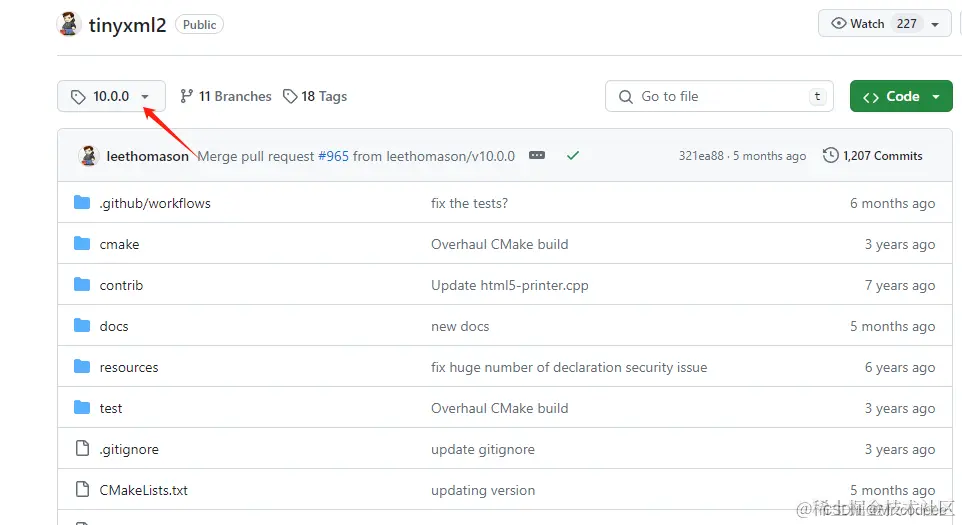Viewport: 962px width, 525px height.
Task: Click file icon for .gitignore
Action: [82, 448]
